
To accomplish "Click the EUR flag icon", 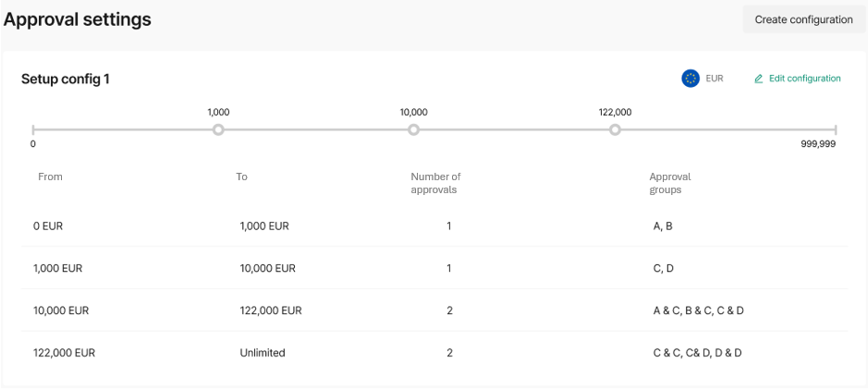I will 691,79.
